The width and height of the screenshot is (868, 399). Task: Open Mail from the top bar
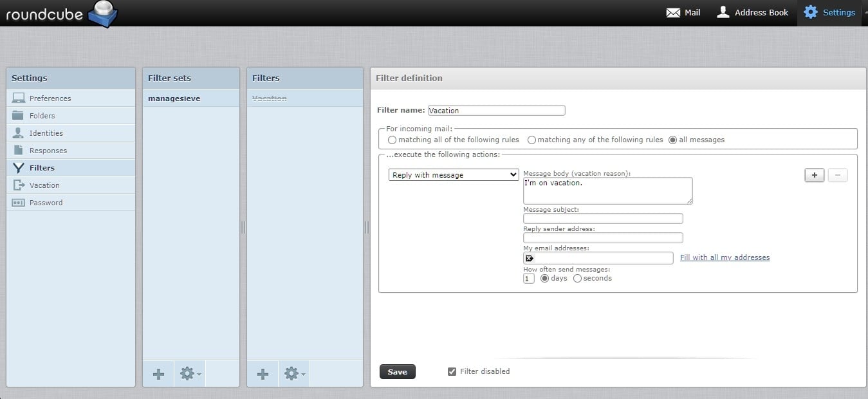tap(683, 12)
